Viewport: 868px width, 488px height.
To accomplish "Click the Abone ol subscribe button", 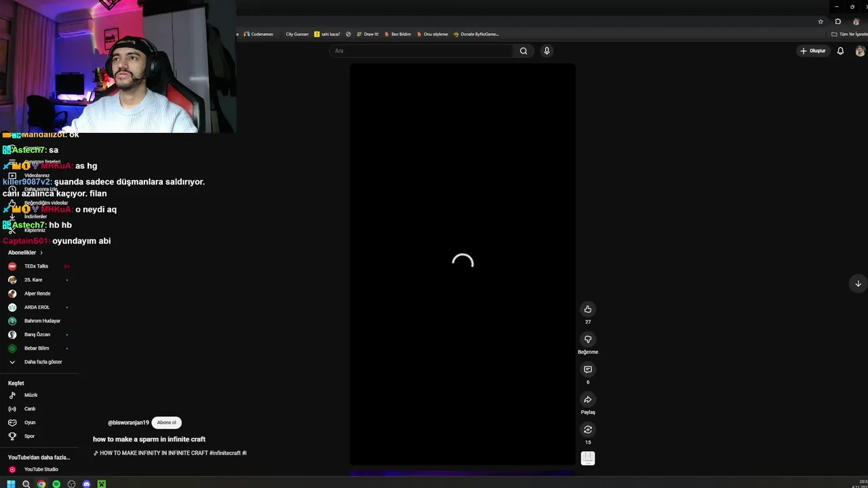I will (x=166, y=422).
